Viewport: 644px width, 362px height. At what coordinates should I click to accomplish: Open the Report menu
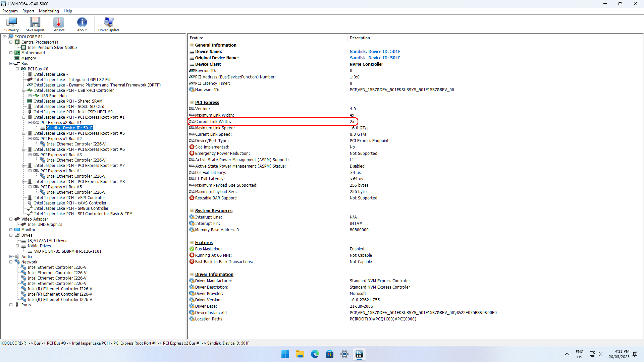pos(28,11)
